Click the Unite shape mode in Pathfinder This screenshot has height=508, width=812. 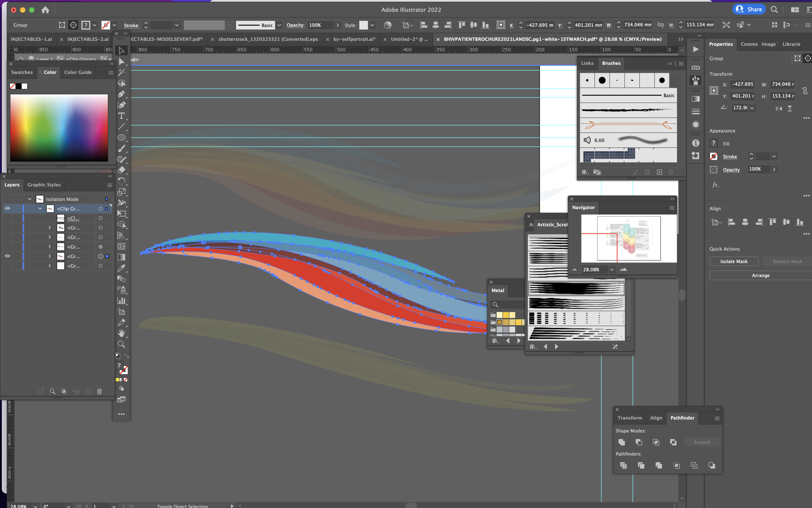pos(622,442)
